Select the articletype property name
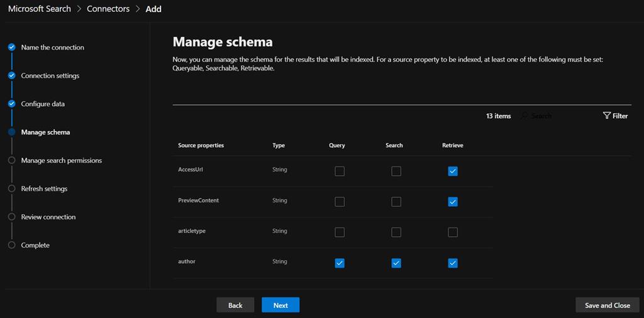644x318 pixels. (192, 231)
